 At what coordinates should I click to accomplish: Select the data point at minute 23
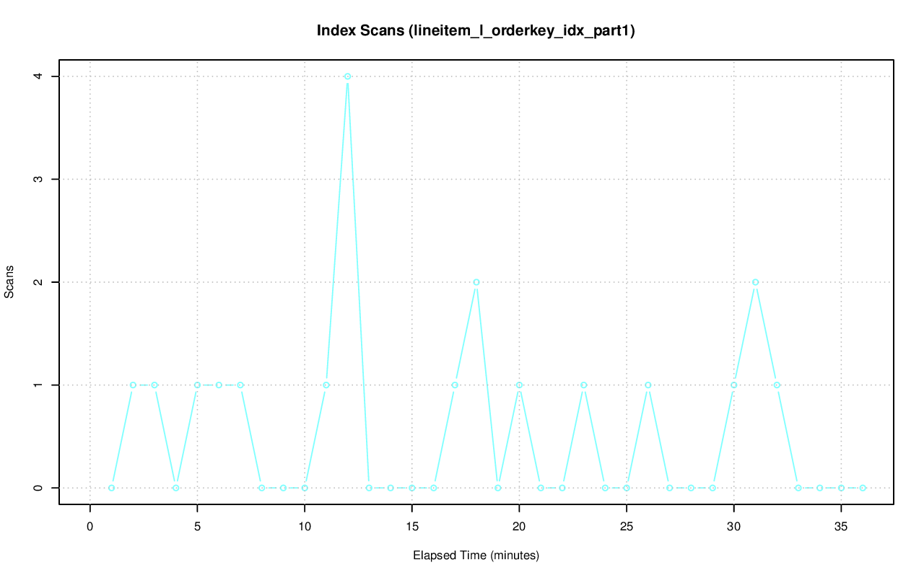tap(583, 385)
